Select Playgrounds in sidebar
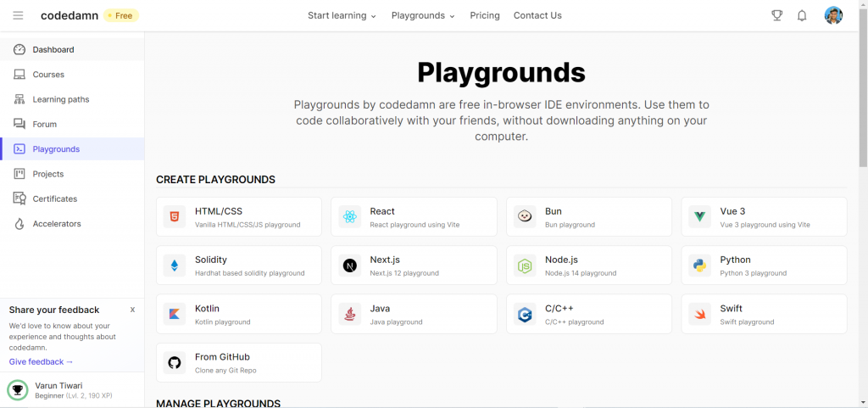This screenshot has width=868, height=408. (x=72, y=149)
